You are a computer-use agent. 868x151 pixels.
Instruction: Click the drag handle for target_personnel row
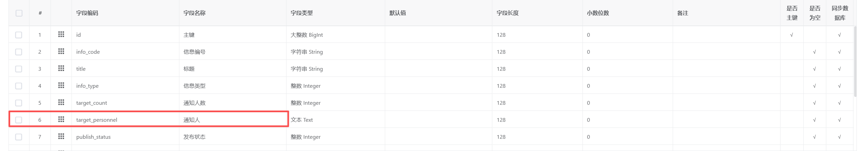click(x=61, y=119)
